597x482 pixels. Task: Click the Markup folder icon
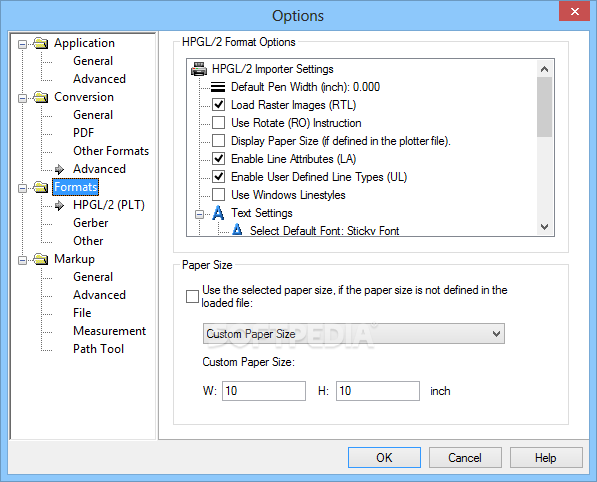tap(41, 259)
